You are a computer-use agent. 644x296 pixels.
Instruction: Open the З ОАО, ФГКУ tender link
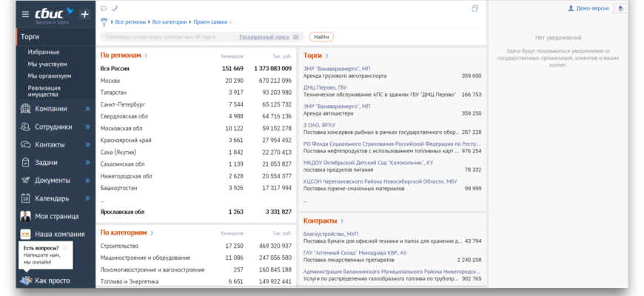[x=319, y=125]
